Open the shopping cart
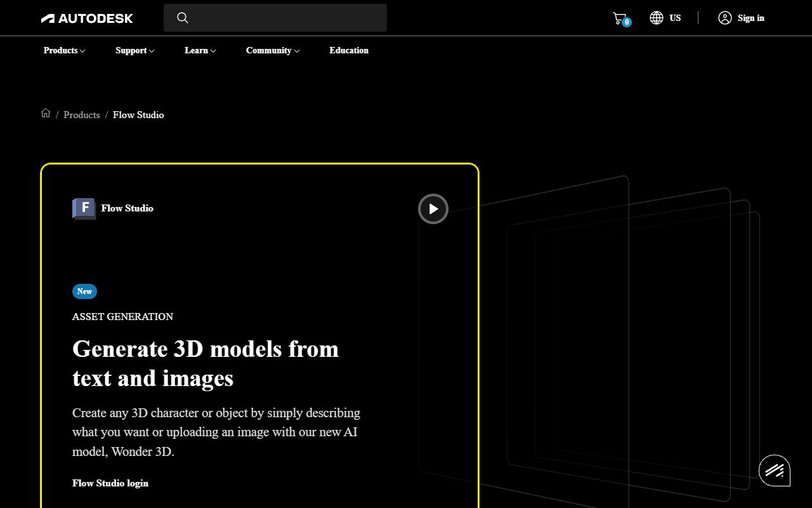This screenshot has width=812, height=508. point(620,18)
